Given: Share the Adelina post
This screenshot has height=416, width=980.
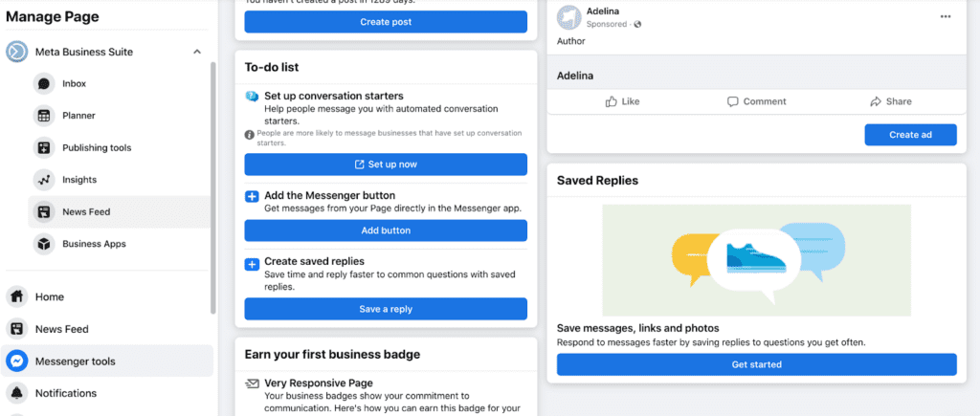Looking at the screenshot, I should coord(891,101).
